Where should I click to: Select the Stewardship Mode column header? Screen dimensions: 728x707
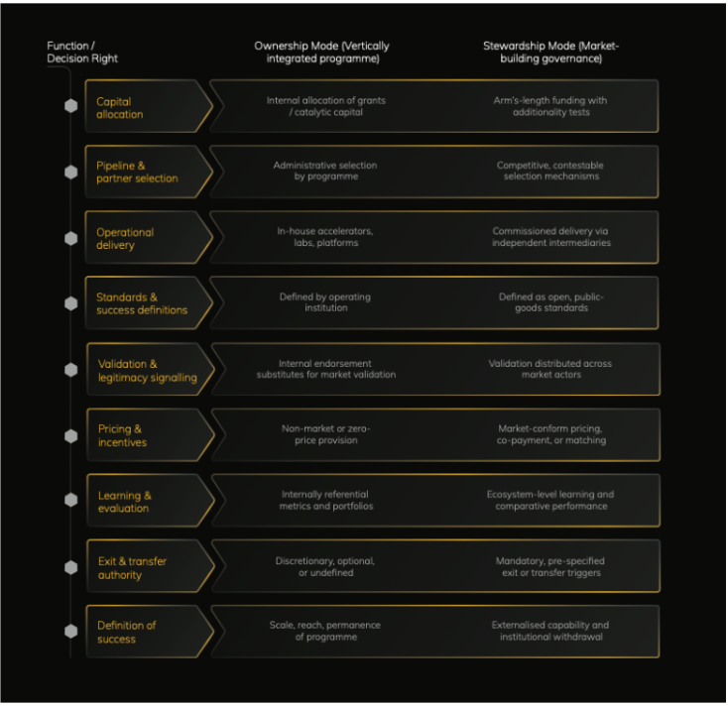pos(550,52)
